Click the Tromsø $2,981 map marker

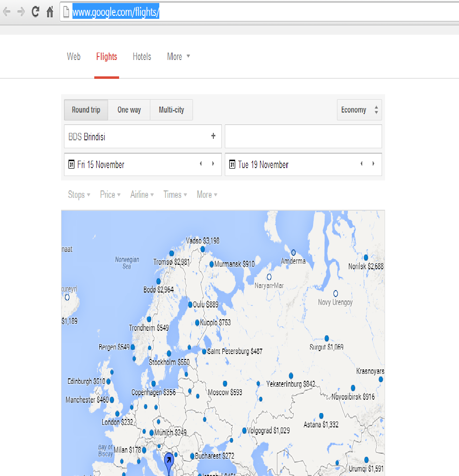click(172, 253)
